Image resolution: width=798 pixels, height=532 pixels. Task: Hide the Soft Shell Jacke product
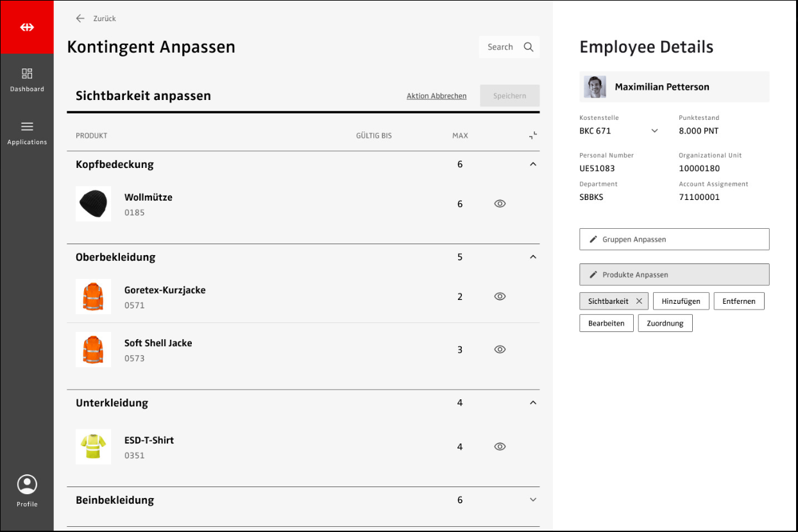coord(500,350)
